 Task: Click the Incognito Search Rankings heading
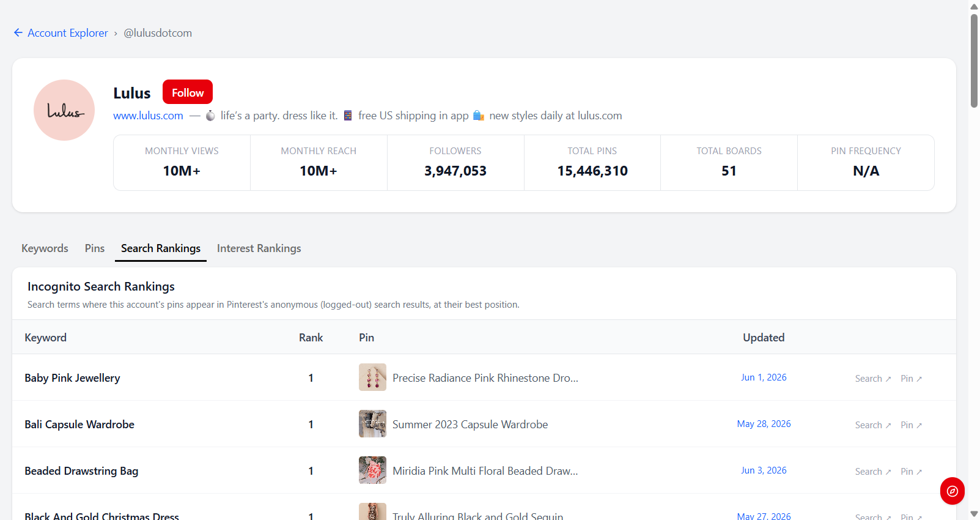click(x=101, y=286)
